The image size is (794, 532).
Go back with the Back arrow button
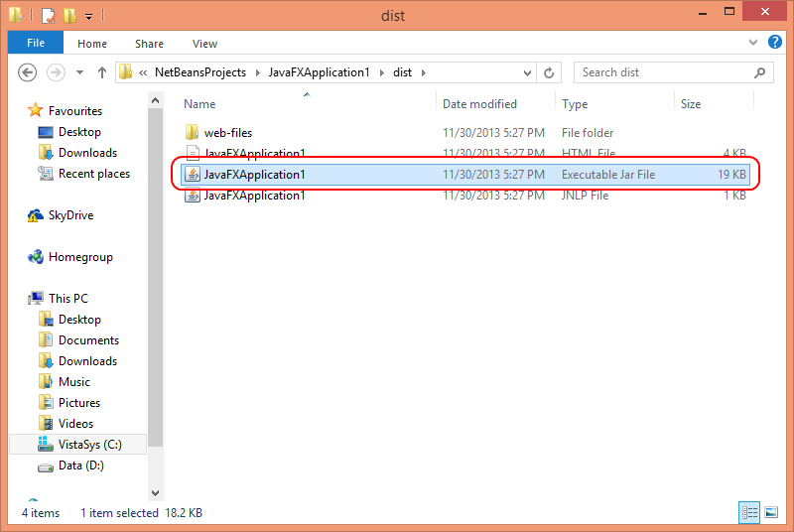point(28,72)
